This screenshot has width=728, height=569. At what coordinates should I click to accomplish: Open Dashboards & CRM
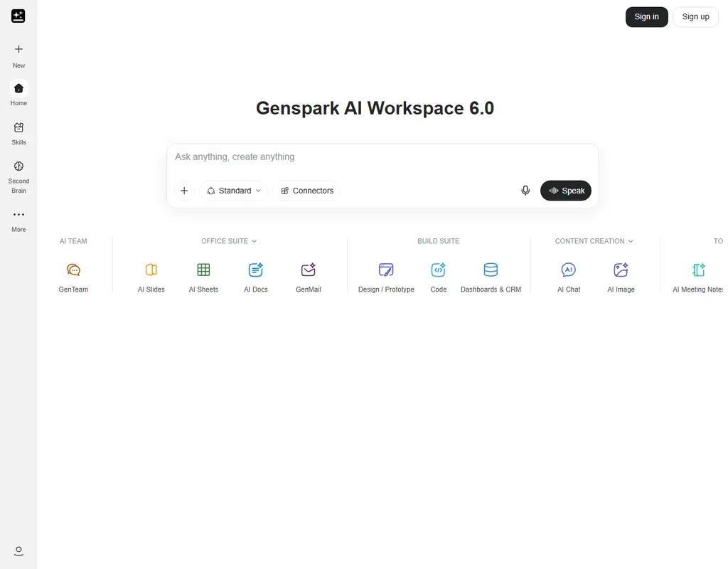[491, 277]
